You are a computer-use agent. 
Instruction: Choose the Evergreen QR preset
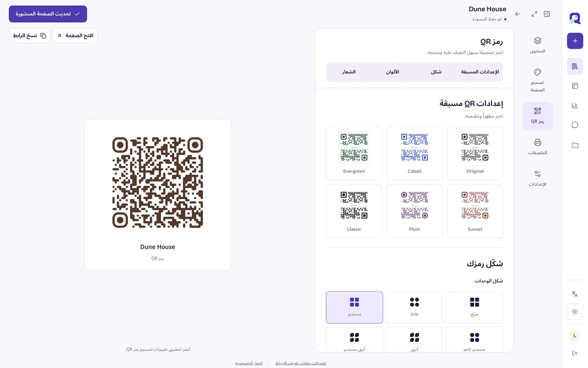point(354,153)
